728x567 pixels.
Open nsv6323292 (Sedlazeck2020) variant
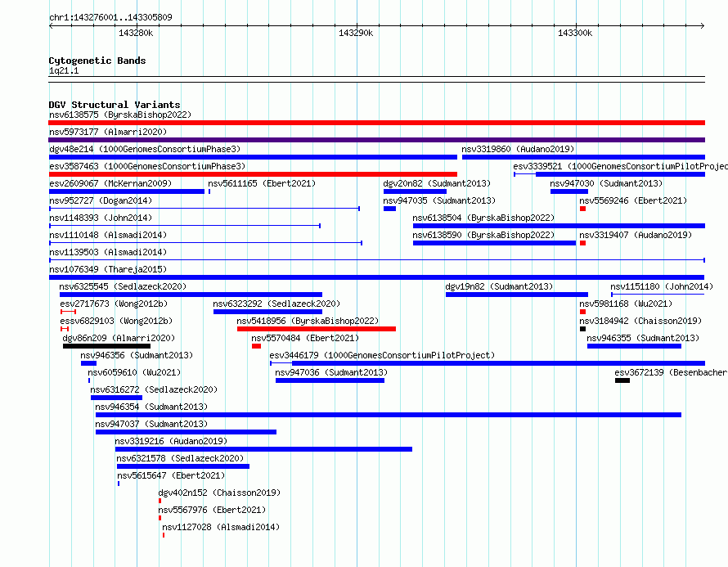click(x=276, y=304)
